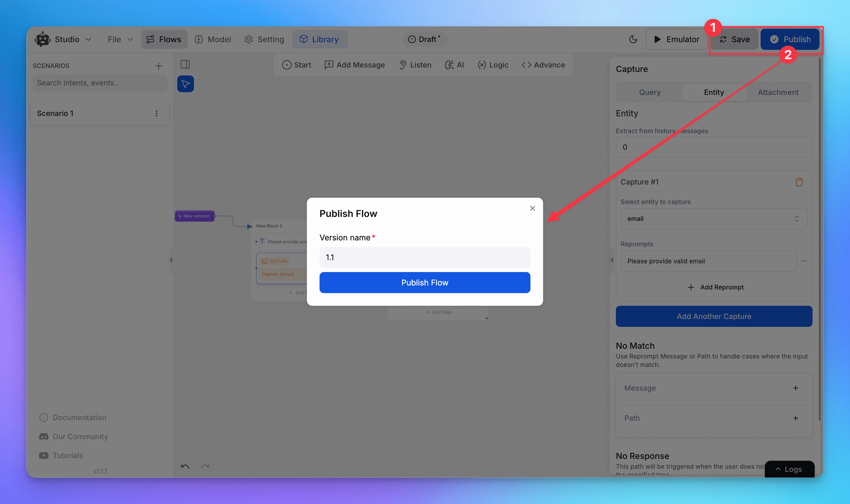Screen dimensions: 850x504
Task: Click Add Step on the lower block
Action: (438, 312)
